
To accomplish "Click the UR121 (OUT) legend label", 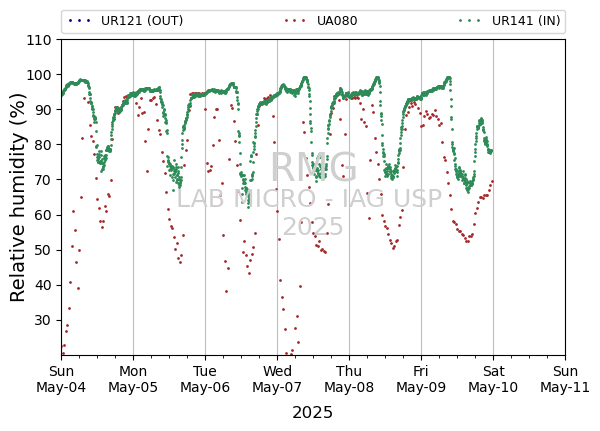I will pyautogui.click(x=142, y=21).
